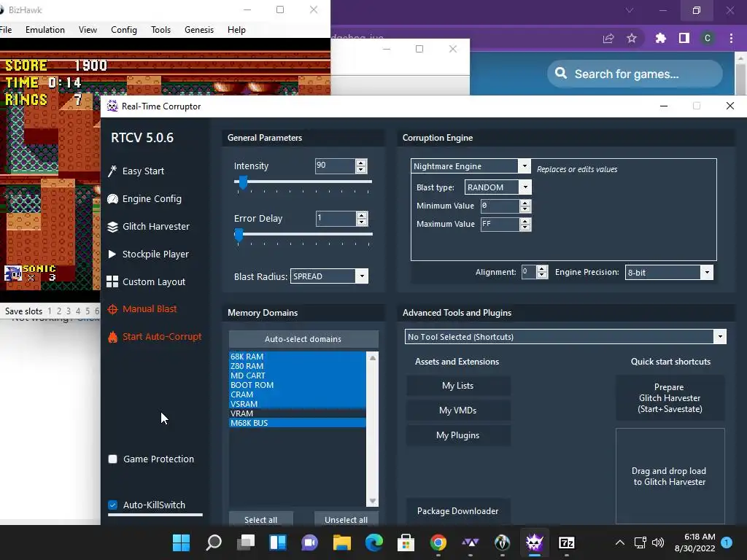Screen dimensions: 747x560
Task: Open the corruption engine dropdown (Nightmare Engine)
Action: click(524, 166)
